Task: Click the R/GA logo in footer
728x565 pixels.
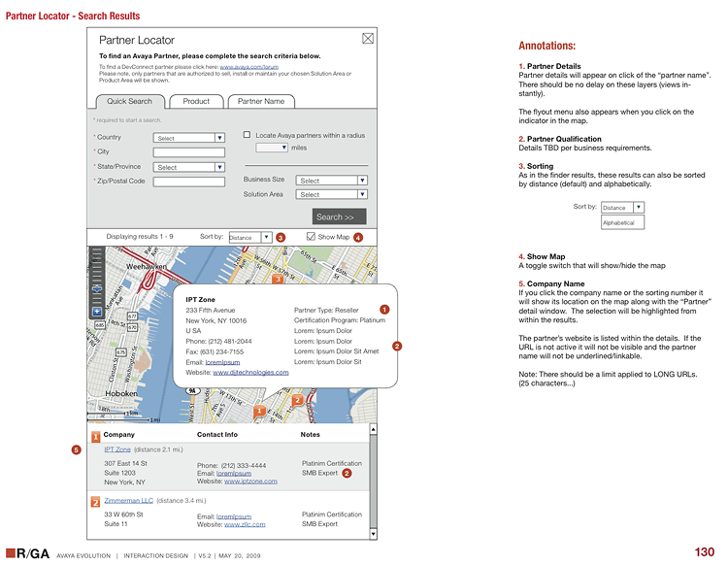Action: point(28,553)
